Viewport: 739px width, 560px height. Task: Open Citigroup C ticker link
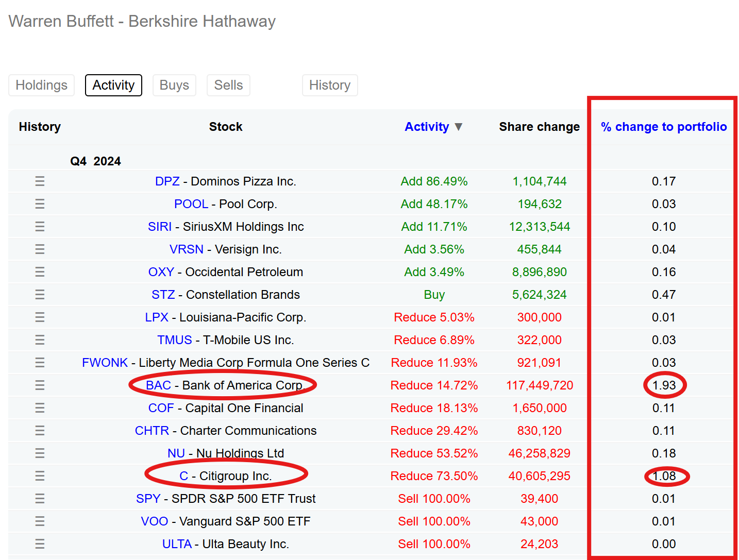tap(183, 476)
